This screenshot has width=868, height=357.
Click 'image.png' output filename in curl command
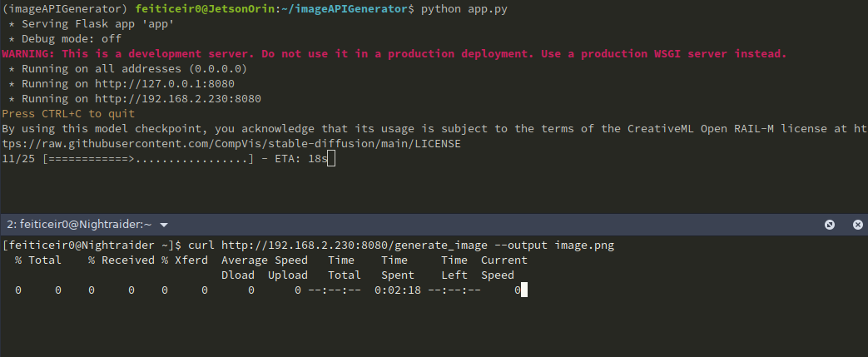584,245
